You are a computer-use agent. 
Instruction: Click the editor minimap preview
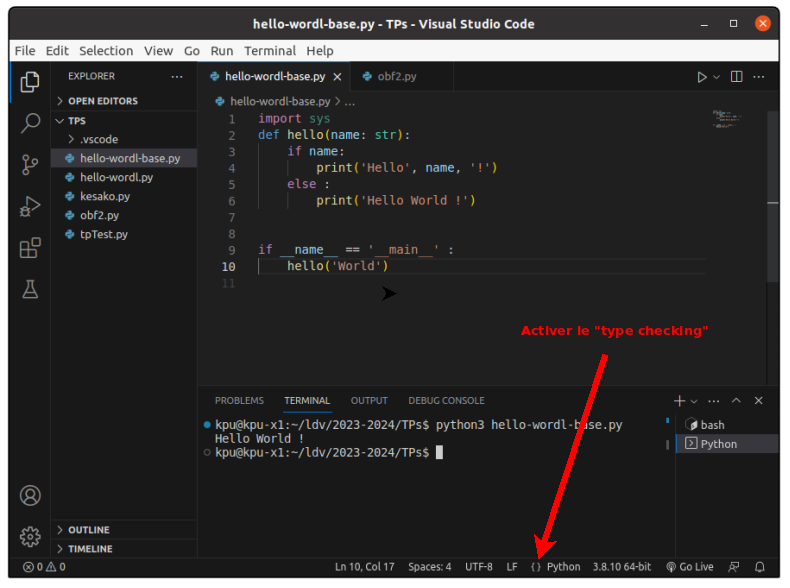pyautogui.click(x=727, y=119)
